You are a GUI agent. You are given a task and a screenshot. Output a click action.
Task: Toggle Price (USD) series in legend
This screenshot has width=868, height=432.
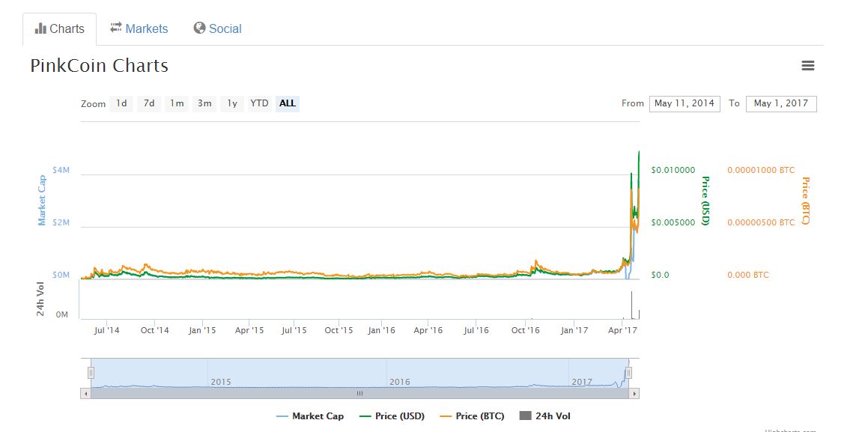(x=392, y=416)
